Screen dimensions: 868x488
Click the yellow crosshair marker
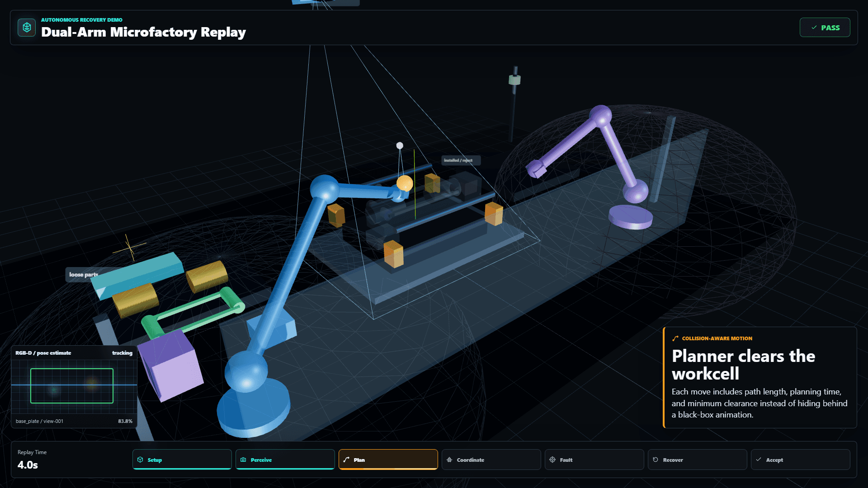[x=130, y=247]
